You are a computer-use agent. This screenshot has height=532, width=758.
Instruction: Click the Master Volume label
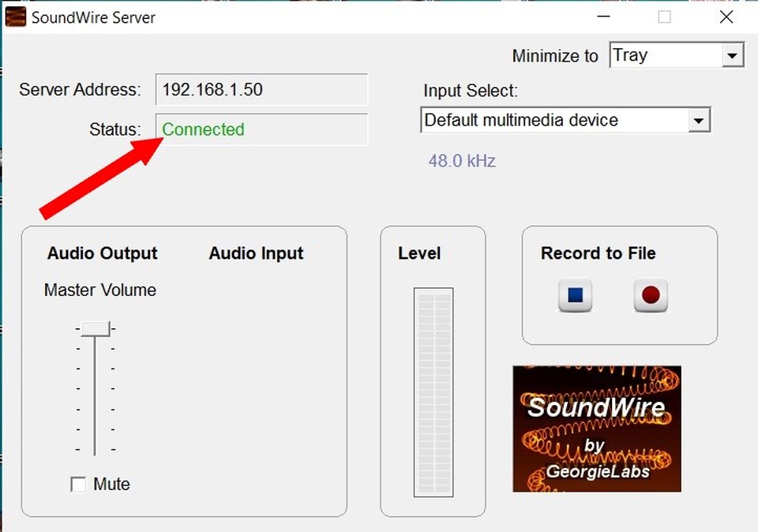[x=100, y=290]
